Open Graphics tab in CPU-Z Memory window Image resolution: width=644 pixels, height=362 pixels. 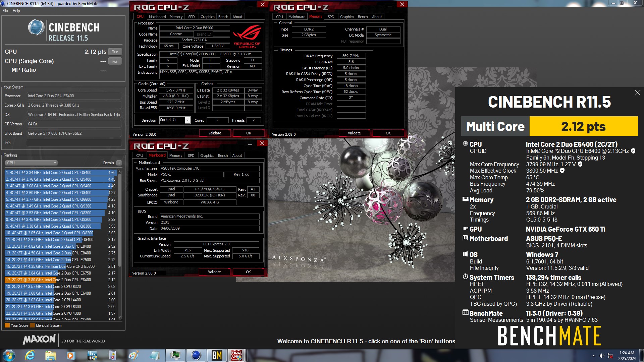click(347, 17)
